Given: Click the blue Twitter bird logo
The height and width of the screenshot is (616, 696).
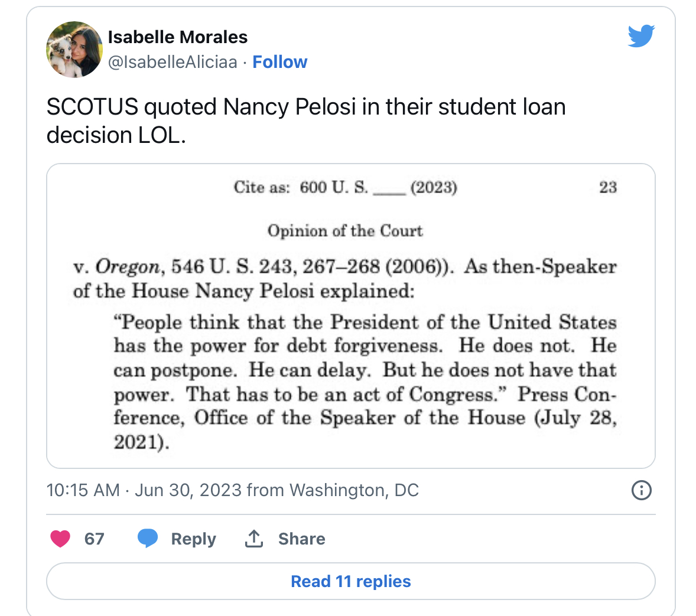Looking at the screenshot, I should tap(641, 36).
